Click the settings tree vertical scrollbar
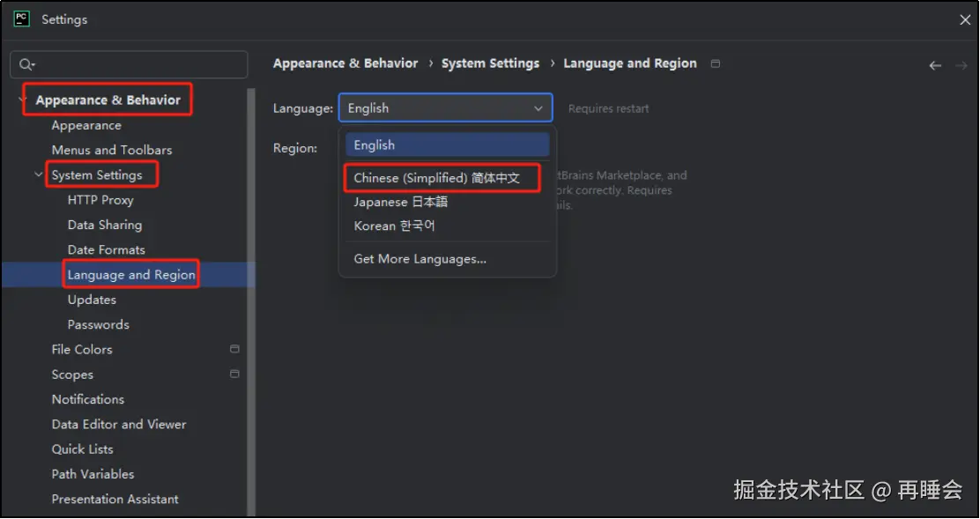The height and width of the screenshot is (519, 980). click(251, 301)
